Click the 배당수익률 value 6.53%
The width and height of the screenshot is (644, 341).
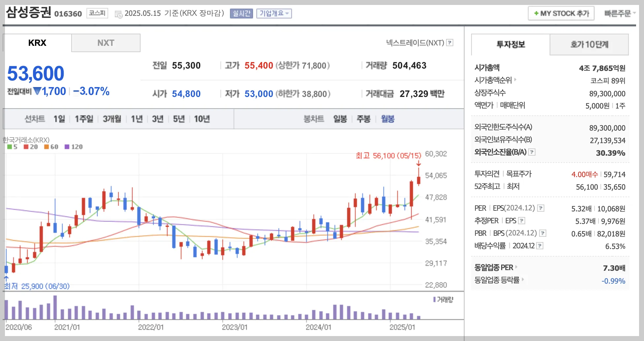(615, 246)
